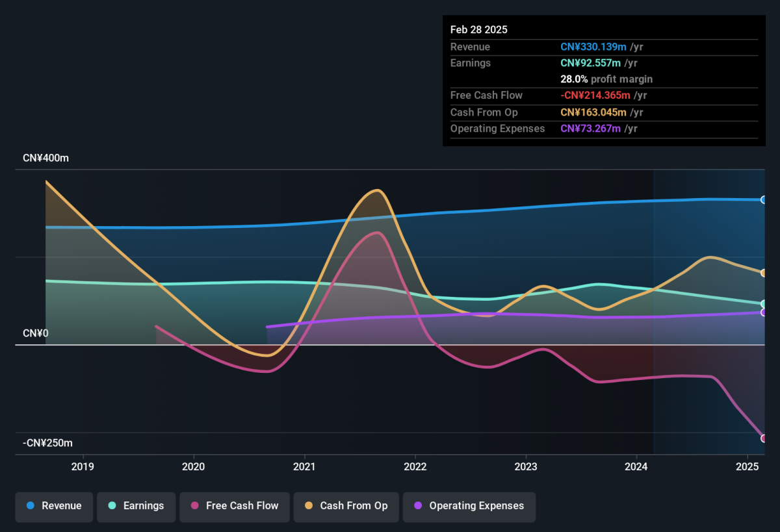Viewport: 780px width, 532px height.
Task: Toggle Operating Expenses legend button
Action: tap(469, 506)
